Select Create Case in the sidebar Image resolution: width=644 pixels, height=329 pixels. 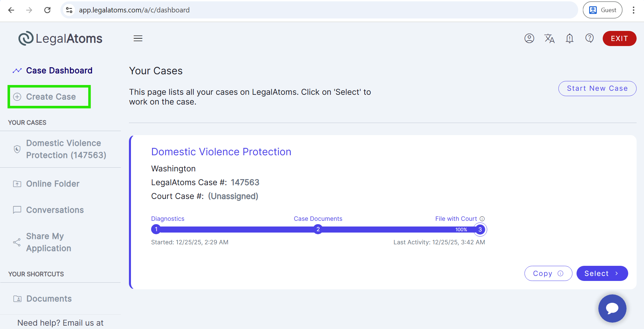point(51,97)
